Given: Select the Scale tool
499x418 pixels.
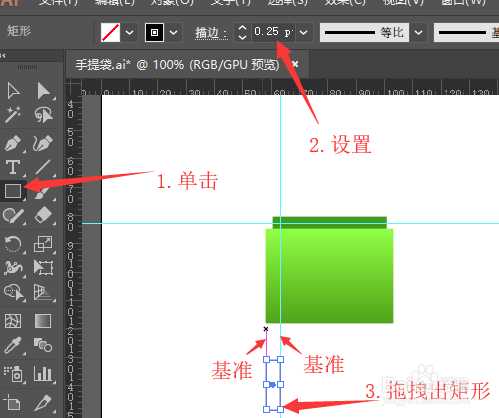Looking at the screenshot, I should click(x=43, y=244).
